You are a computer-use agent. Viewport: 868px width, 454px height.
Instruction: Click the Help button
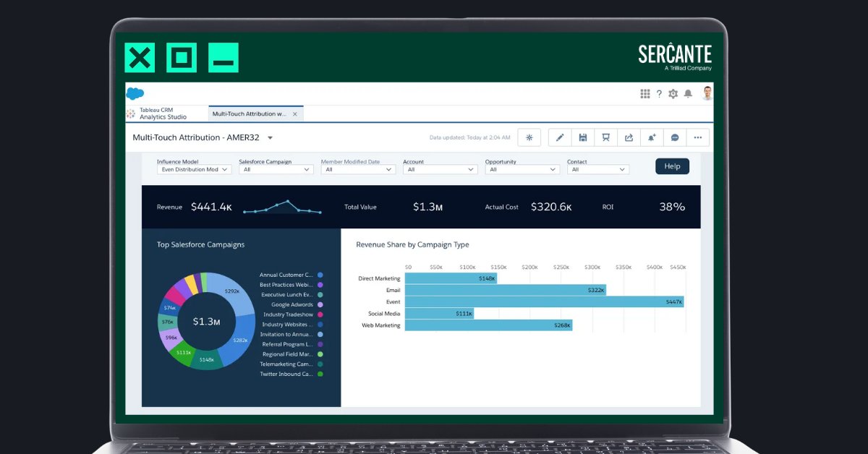(672, 166)
